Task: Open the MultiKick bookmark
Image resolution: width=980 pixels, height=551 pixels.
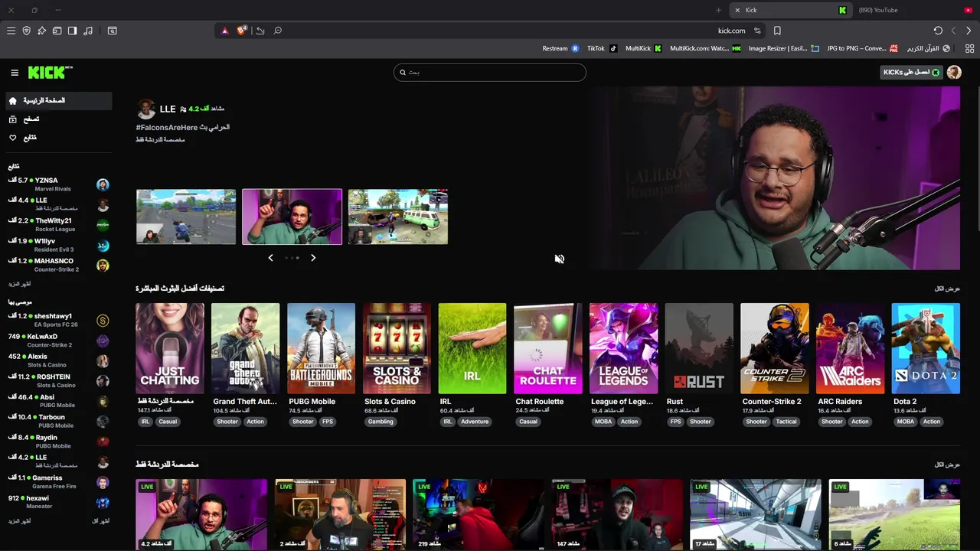Action: [643, 48]
